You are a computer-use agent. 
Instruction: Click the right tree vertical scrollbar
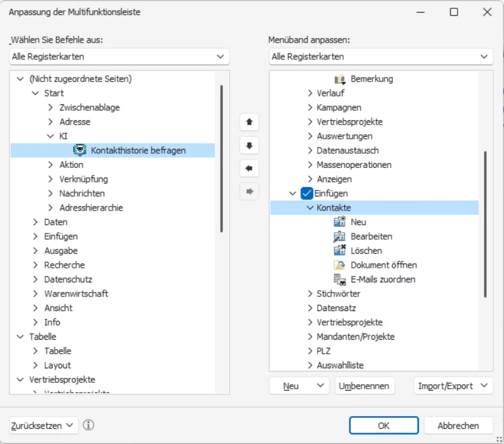pyautogui.click(x=485, y=225)
